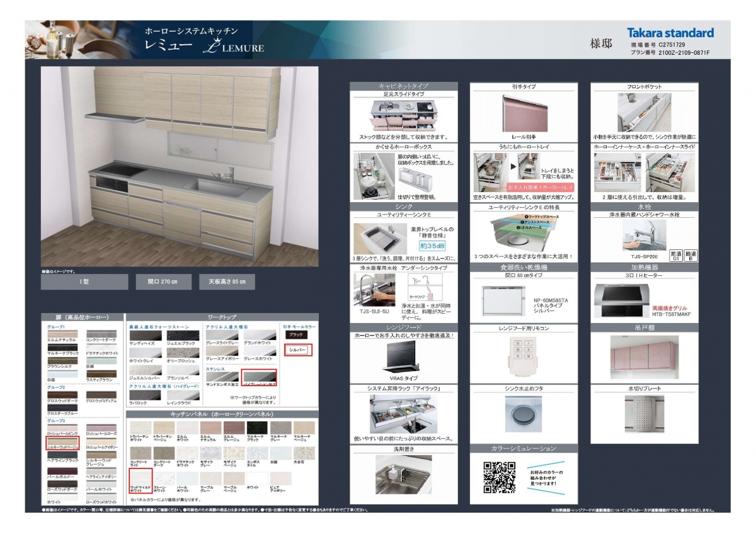756x534 pixels.
Task: Choose the ロッシュパールローズ door swatch
Action: pos(101,428)
